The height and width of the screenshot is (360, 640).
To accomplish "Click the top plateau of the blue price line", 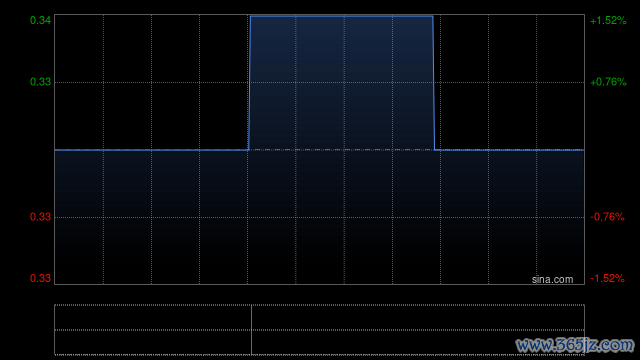I will tap(341, 16).
